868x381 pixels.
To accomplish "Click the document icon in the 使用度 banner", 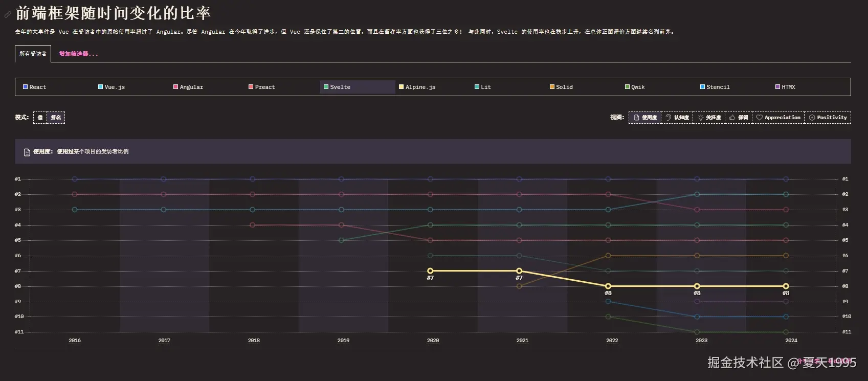I will [x=27, y=152].
